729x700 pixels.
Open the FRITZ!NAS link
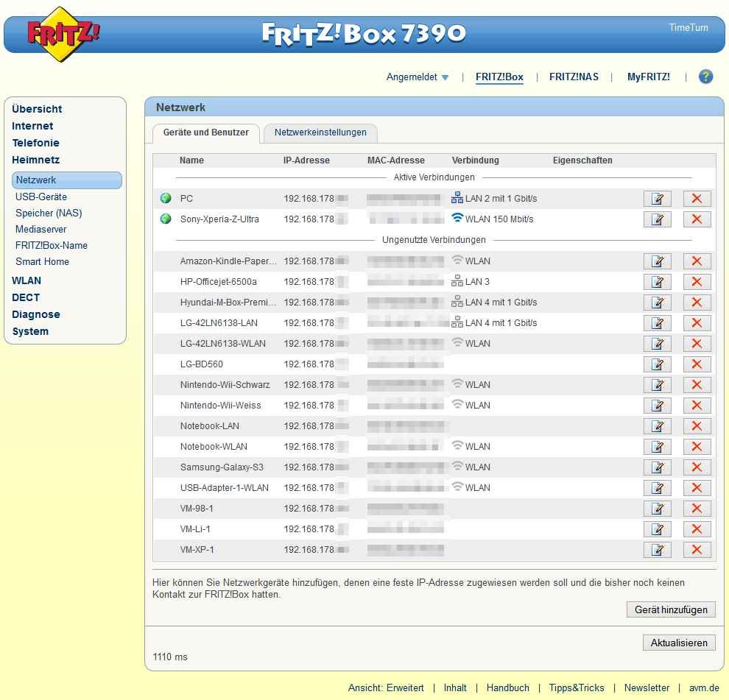tap(574, 77)
